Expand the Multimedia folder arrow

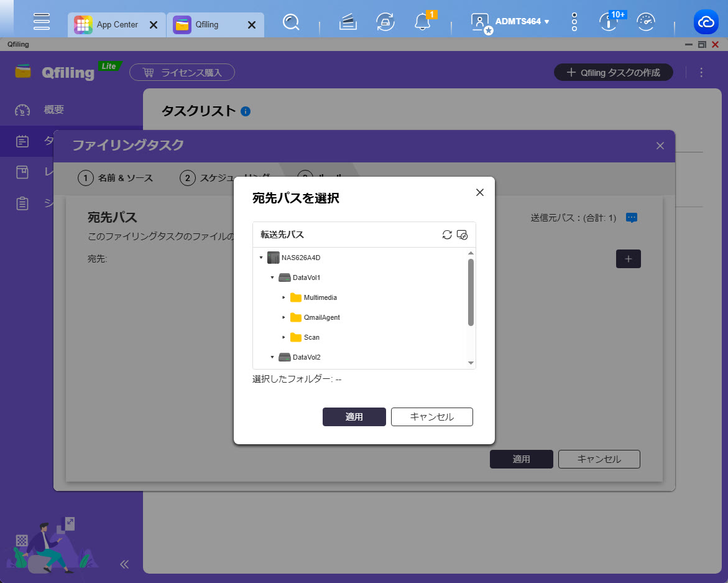[x=283, y=297]
